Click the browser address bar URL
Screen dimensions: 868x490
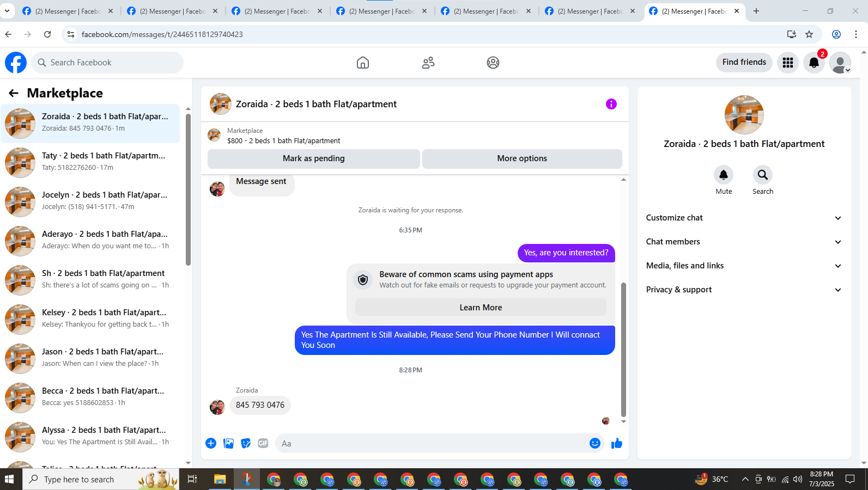click(x=162, y=34)
